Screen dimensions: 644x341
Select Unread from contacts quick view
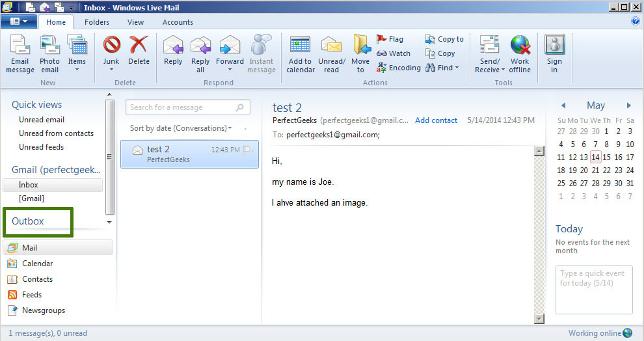56,133
